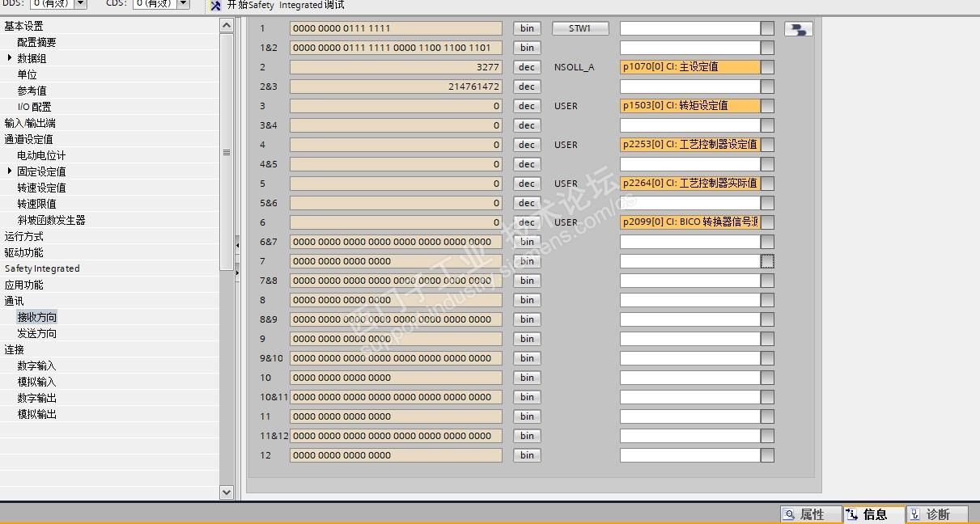Expand the 固定设定值 tree node
The width and height of the screenshot is (980, 524).
10,171
